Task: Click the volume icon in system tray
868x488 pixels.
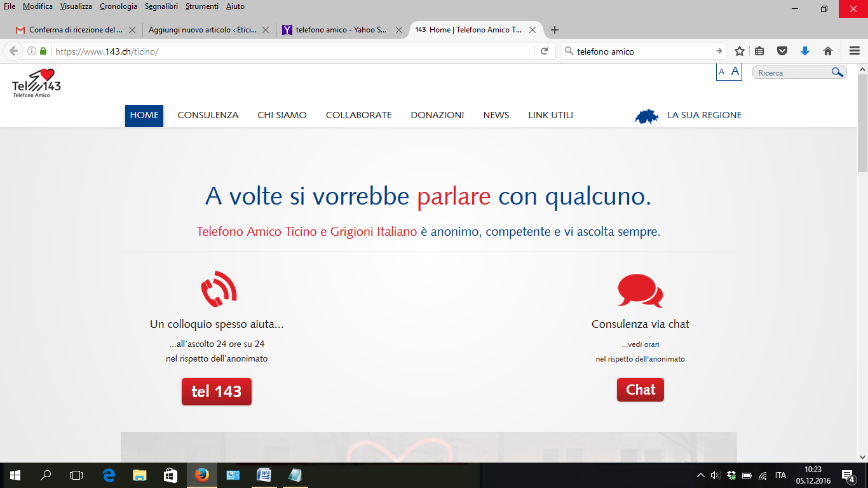Action: coord(715,475)
